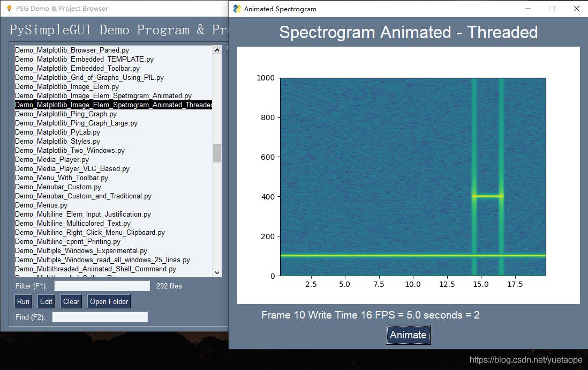
Task: Click the Animated Spectrogram title bar text
Action: point(280,9)
